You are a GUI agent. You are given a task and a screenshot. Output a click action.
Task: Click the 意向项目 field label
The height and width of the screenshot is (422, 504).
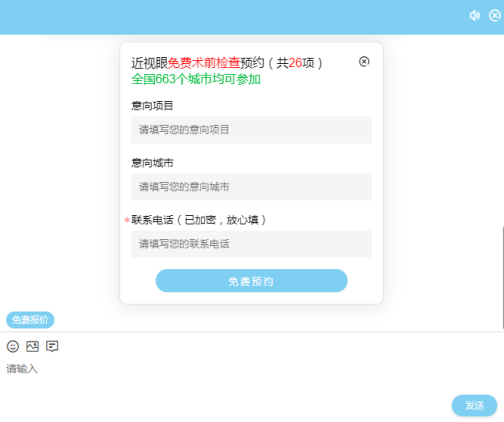coord(152,106)
